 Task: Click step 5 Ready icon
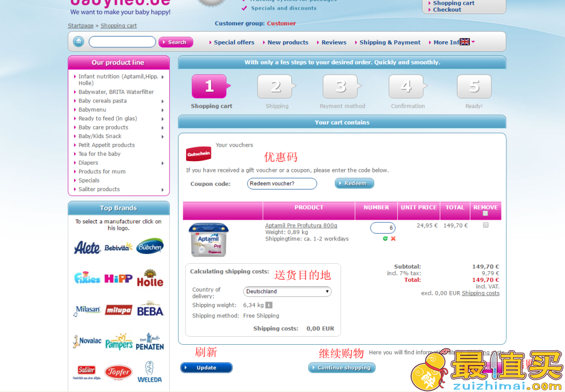pyautogui.click(x=474, y=86)
